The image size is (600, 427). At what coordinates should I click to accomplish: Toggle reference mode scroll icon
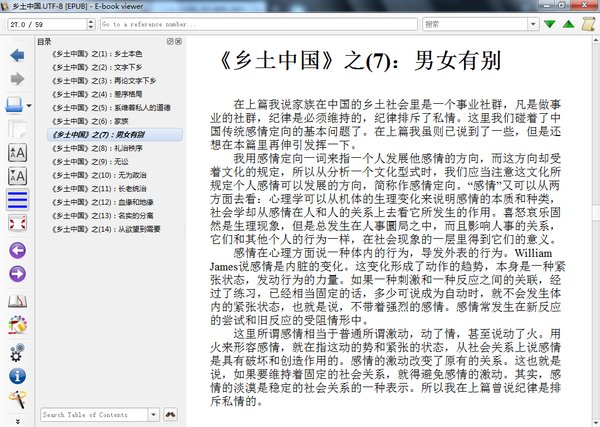tap(589, 24)
